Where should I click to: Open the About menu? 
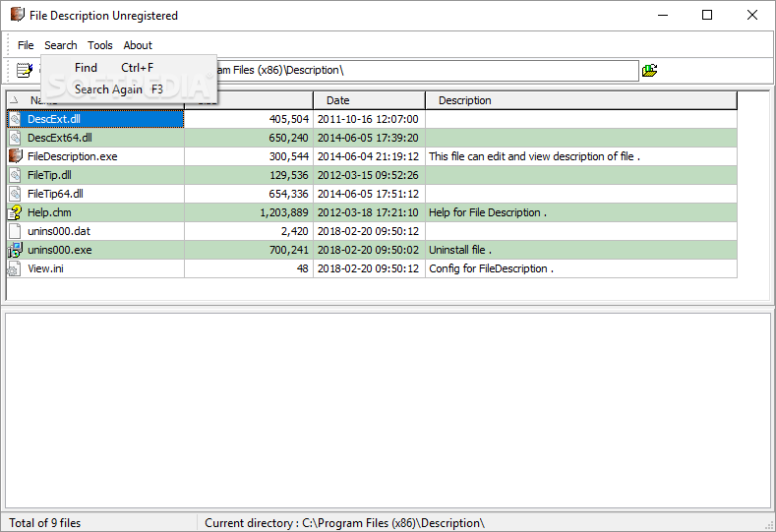click(x=138, y=45)
